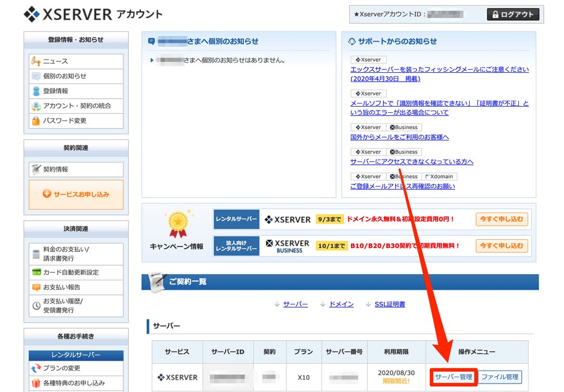Screen dimensions: 564x392
Task: Click the people icon beside アカウント・契約の統合
Action: click(x=36, y=106)
